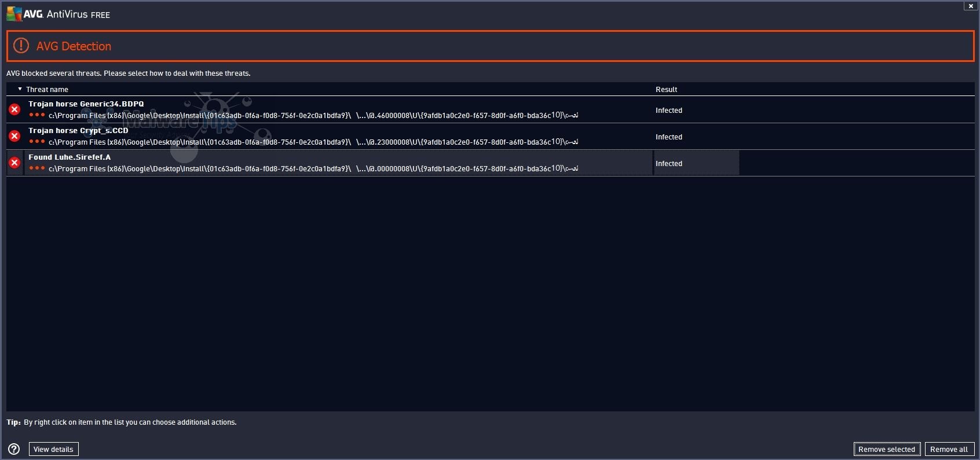Click the AVG Detection exclamation warning icon
The width and height of the screenshot is (980, 460).
pyautogui.click(x=21, y=46)
